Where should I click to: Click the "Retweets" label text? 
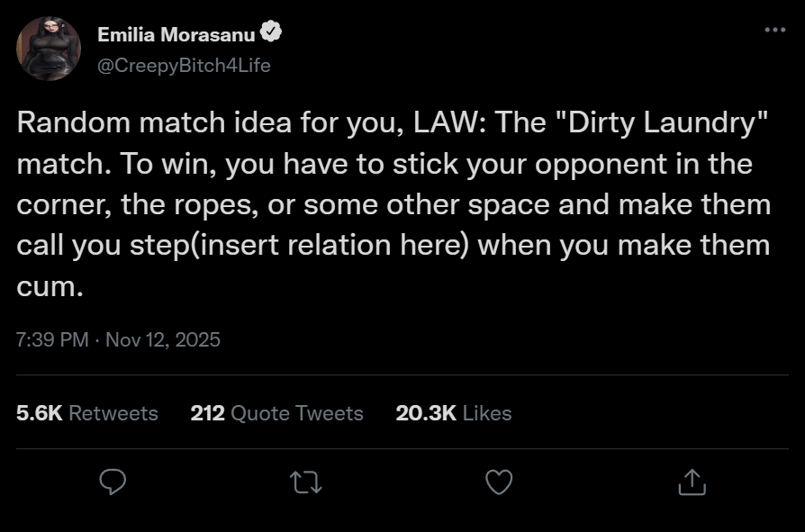[113, 413]
